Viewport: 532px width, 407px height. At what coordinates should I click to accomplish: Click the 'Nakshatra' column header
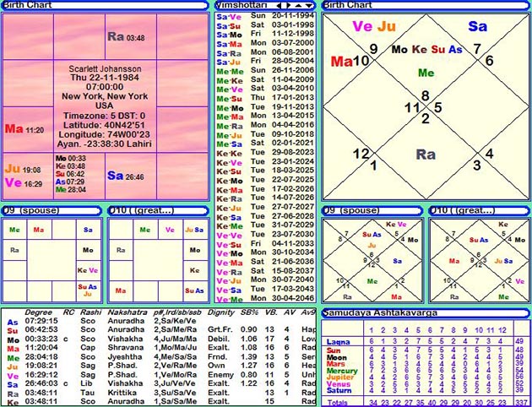[128, 312]
